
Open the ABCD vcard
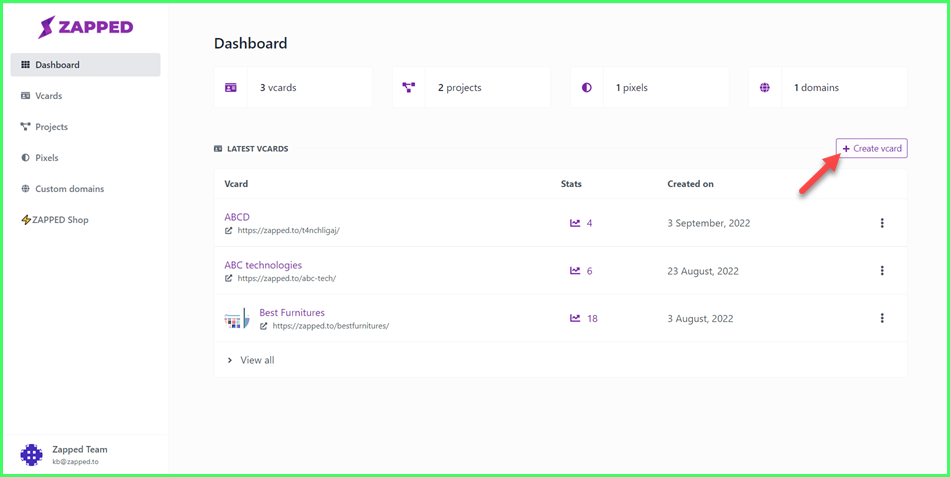[237, 217]
